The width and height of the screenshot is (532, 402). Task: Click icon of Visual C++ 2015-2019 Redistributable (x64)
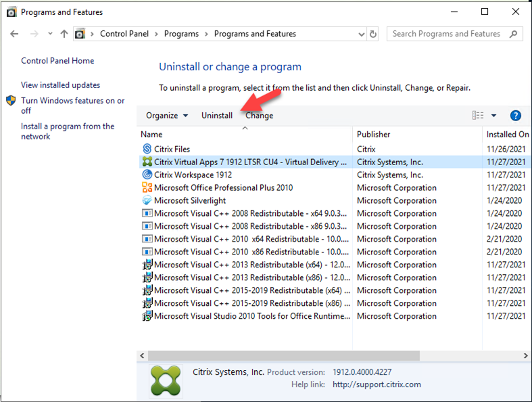point(147,290)
